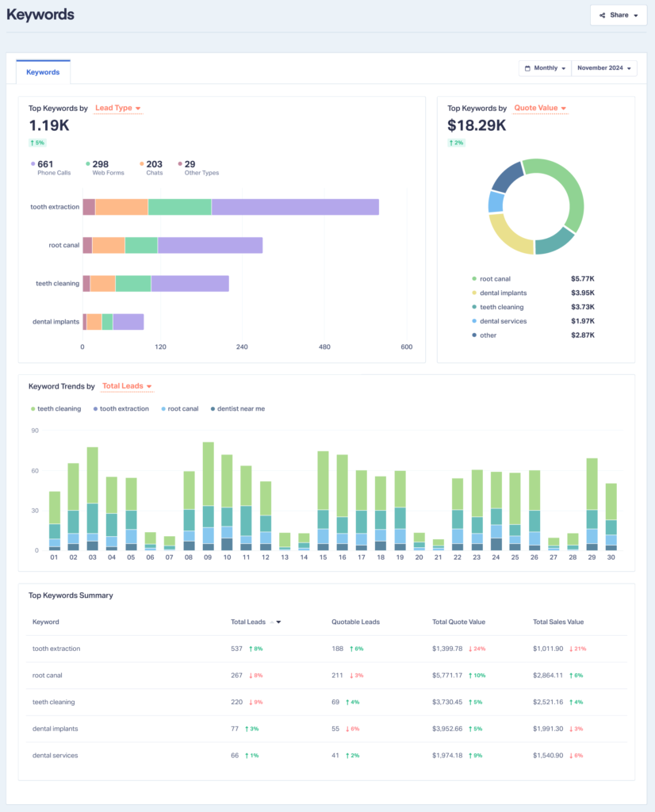Open the tooth extraction row in summary table
The image size is (655, 812).
coord(327,649)
